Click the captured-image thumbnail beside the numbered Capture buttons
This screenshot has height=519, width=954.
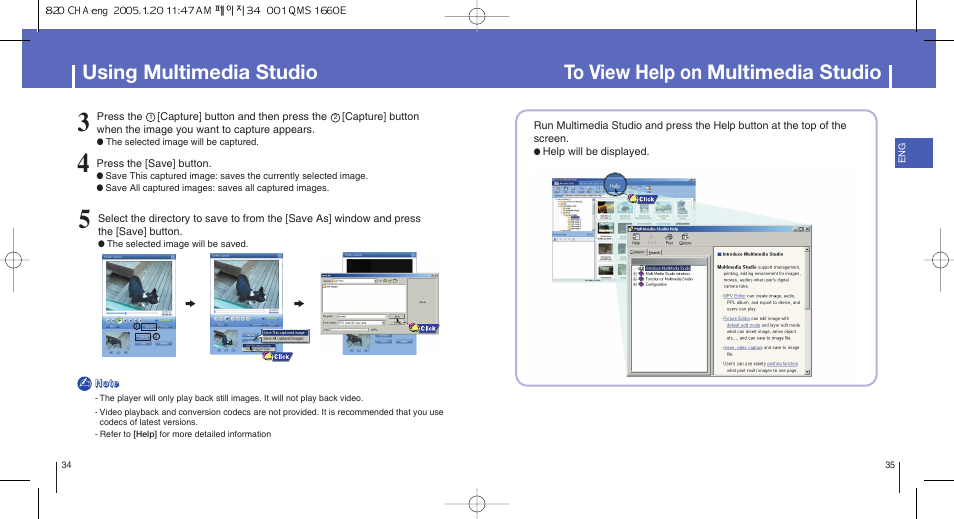coord(118,341)
